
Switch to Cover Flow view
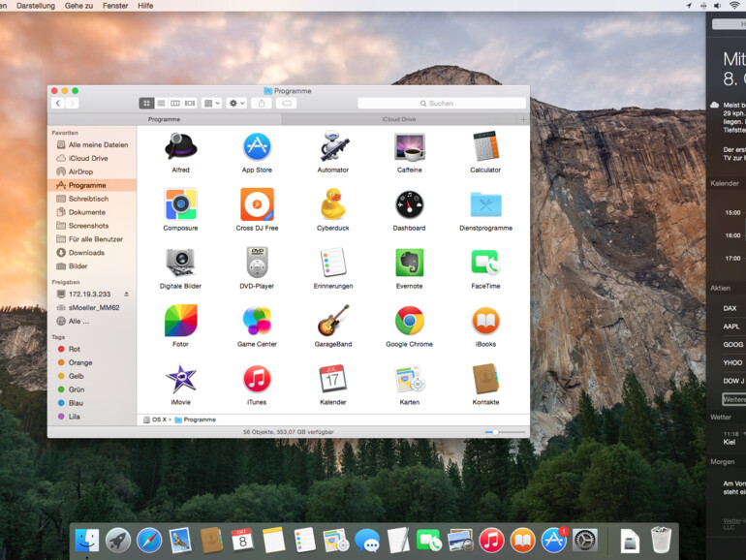[x=190, y=104]
